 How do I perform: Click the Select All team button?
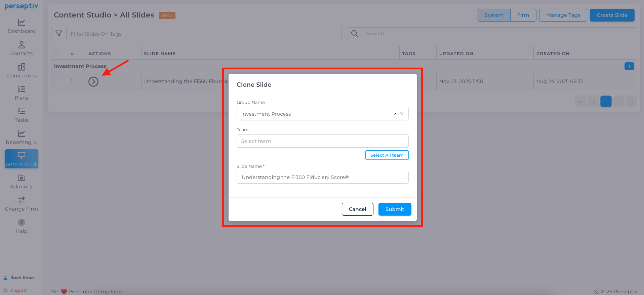click(x=387, y=155)
